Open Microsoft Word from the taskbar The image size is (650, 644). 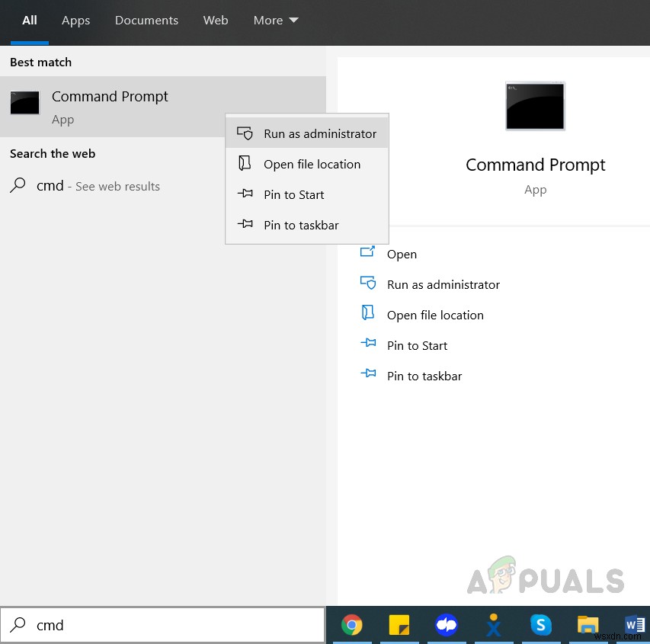(635, 625)
